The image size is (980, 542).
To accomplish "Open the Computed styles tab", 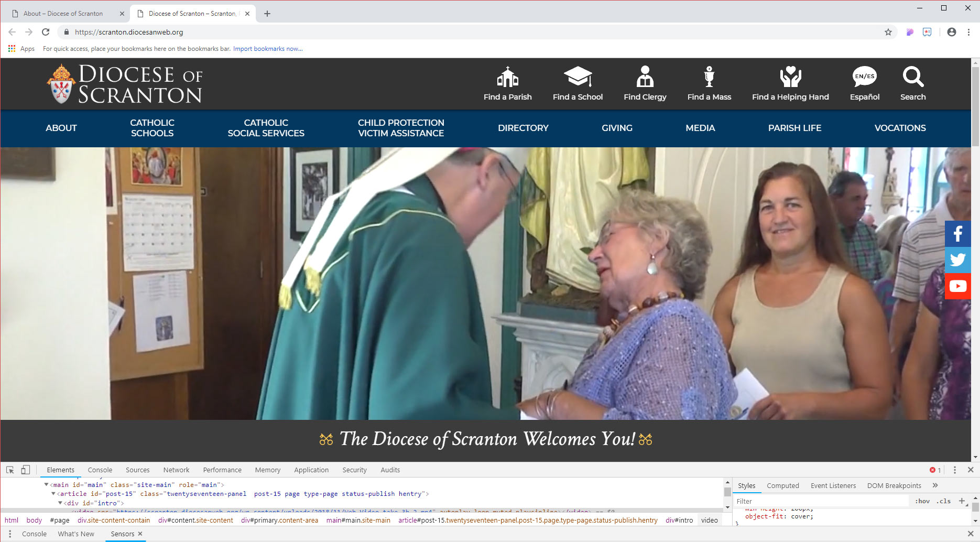I will coord(782,486).
